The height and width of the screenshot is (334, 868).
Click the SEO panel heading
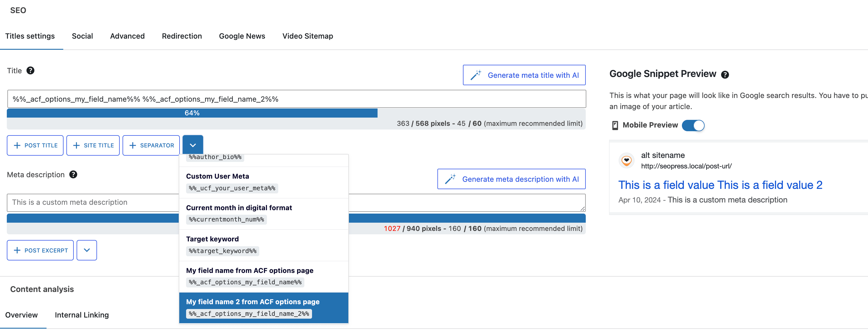[18, 10]
